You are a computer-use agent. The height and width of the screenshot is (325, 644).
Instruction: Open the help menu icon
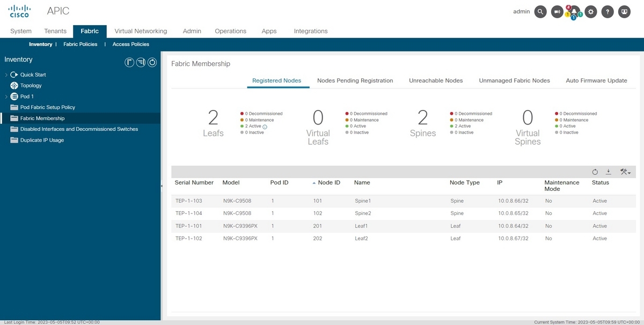(x=608, y=11)
